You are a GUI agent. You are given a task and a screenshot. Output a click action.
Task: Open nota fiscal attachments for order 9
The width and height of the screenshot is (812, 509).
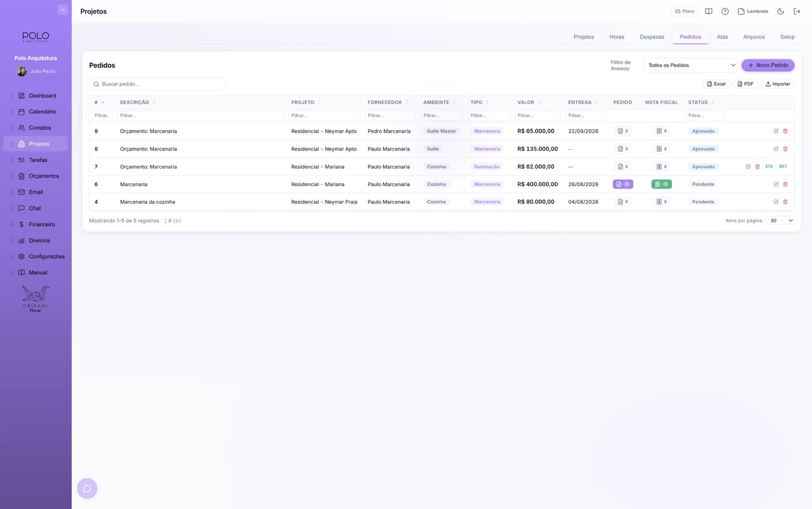(x=661, y=131)
